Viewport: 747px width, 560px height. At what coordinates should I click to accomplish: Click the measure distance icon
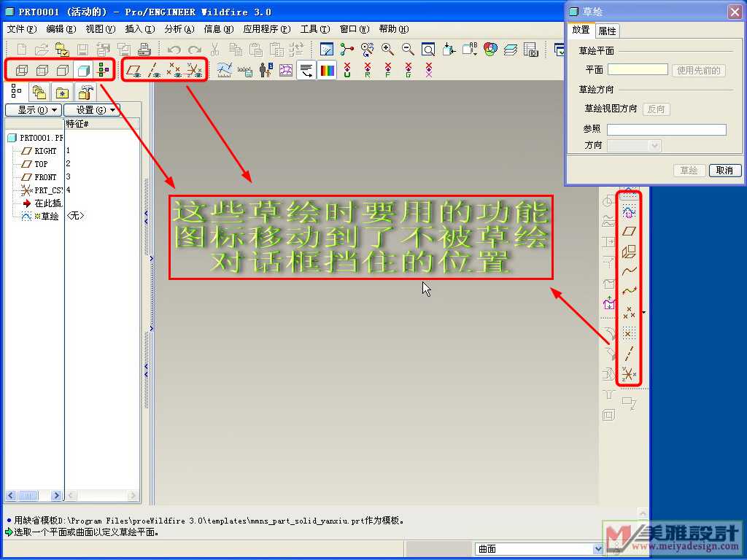[x=245, y=71]
